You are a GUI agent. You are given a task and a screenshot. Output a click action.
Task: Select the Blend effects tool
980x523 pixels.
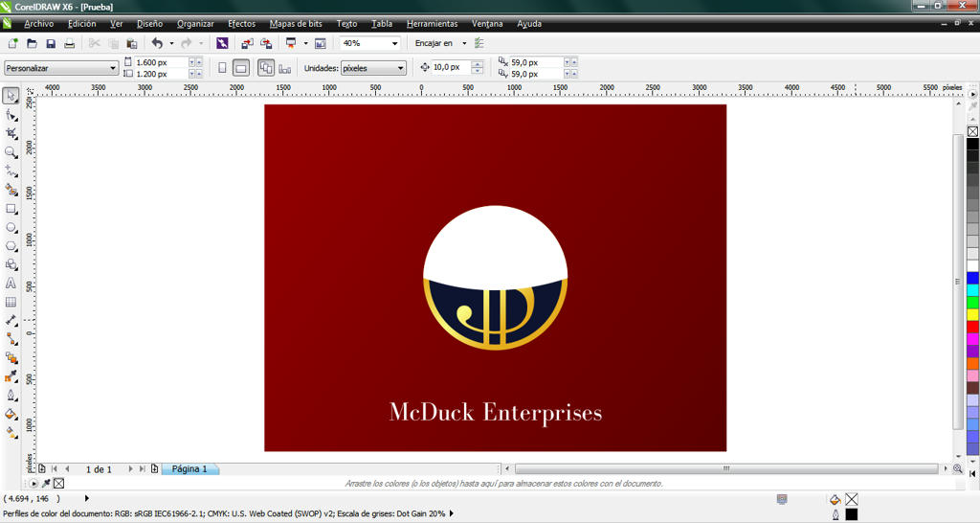click(11, 358)
